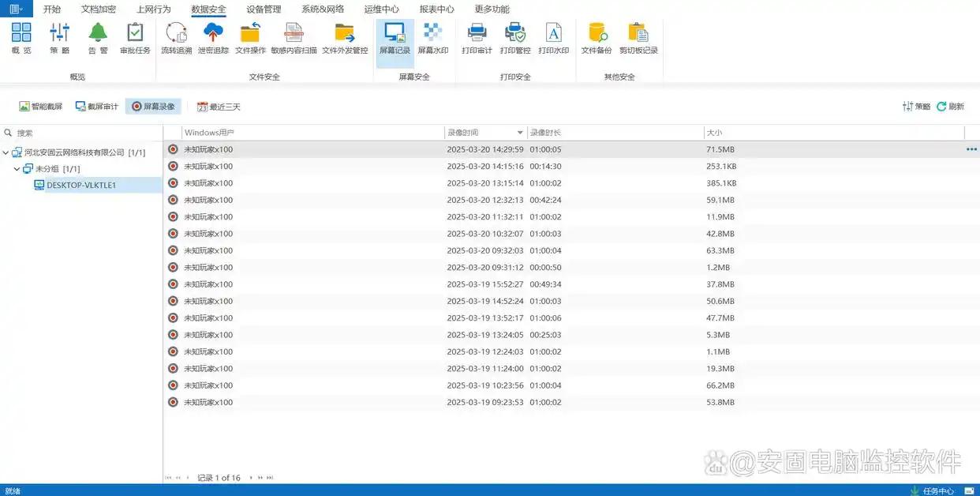
Task: Open 屏幕水印 in the ribbon
Action: coord(432,39)
